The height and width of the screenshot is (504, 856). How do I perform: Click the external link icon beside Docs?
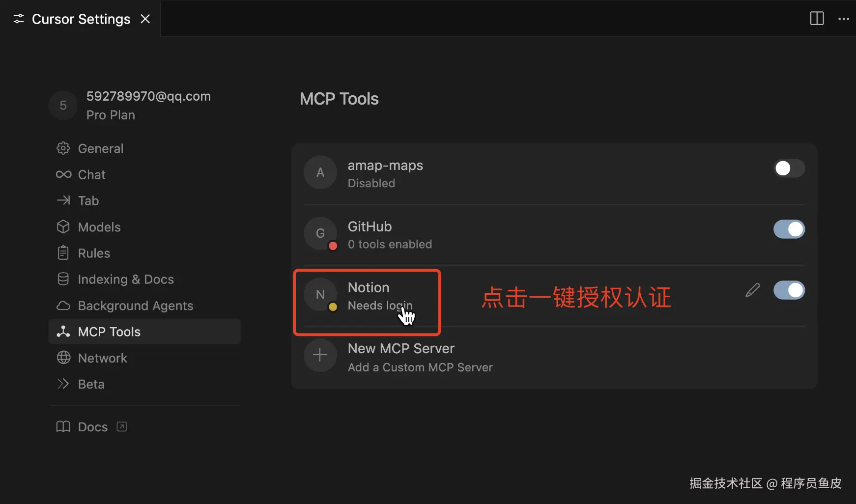click(122, 426)
